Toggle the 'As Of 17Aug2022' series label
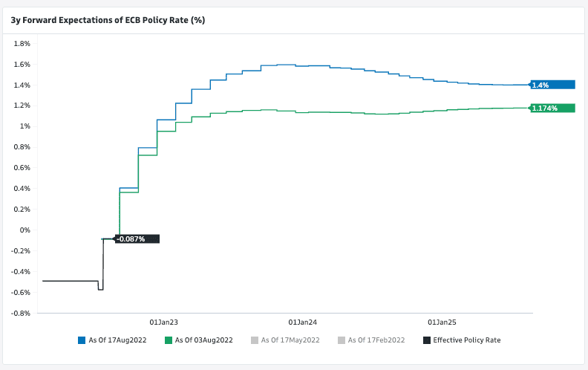 click(x=117, y=340)
